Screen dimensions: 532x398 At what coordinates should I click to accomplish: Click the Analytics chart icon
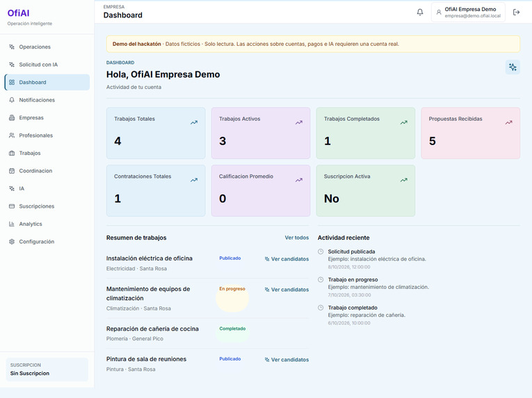tap(12, 224)
